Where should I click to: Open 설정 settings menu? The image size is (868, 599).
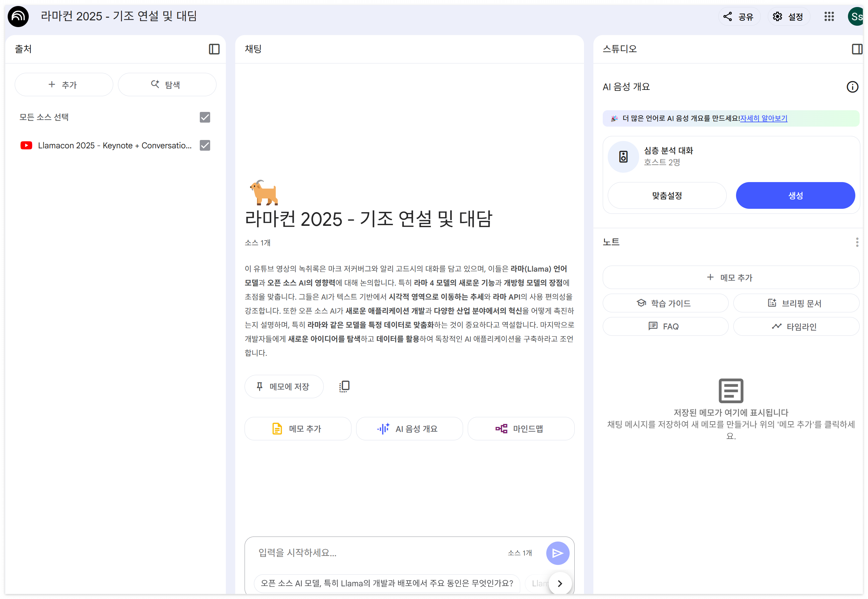(788, 16)
